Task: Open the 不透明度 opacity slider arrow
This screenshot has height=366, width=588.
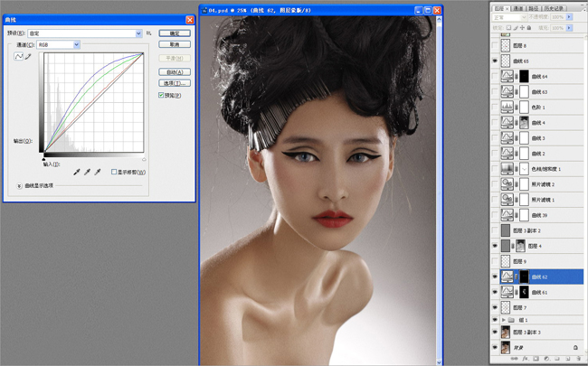Action: 569,17
